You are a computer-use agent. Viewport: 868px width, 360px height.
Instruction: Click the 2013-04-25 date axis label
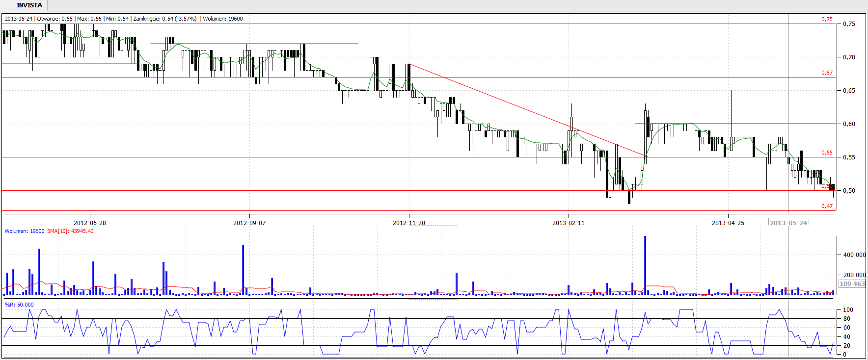point(728,223)
